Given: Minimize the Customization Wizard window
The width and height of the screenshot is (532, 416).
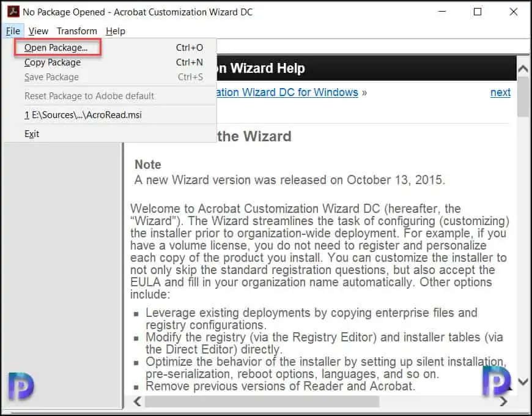Looking at the screenshot, I should [441, 12].
